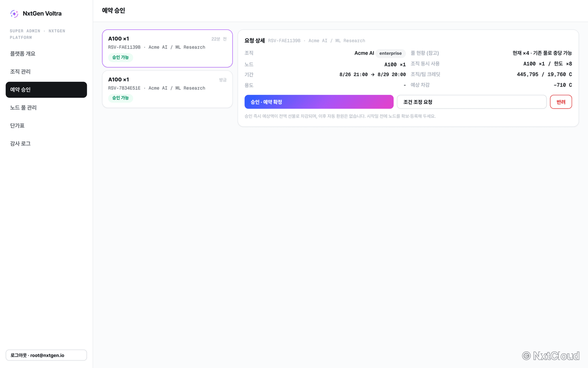Reject the request with 반려 button
The height and width of the screenshot is (368, 588).
tap(561, 102)
